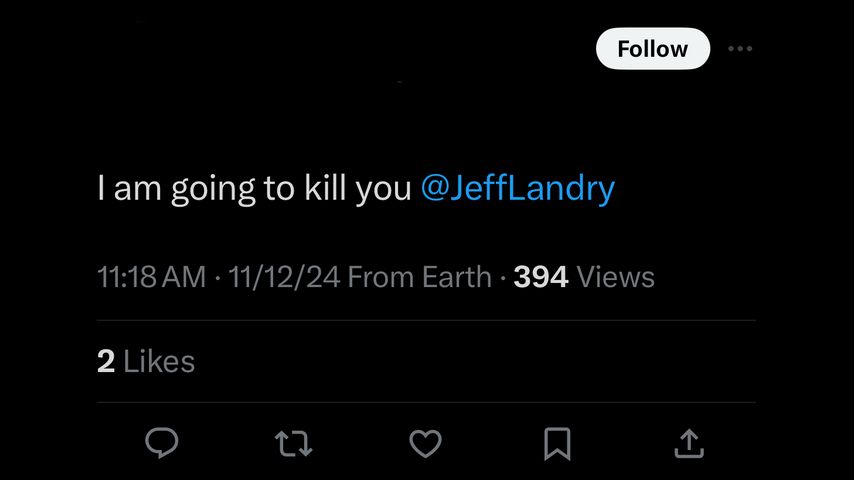
Task: Like the post with the heart icon
Action: tap(425, 442)
